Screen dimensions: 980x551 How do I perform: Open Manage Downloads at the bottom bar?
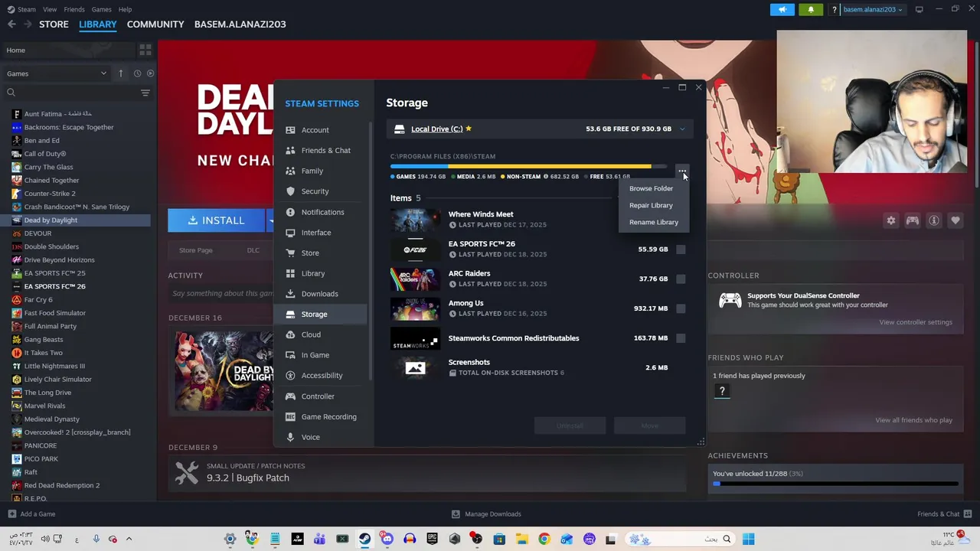(x=486, y=514)
